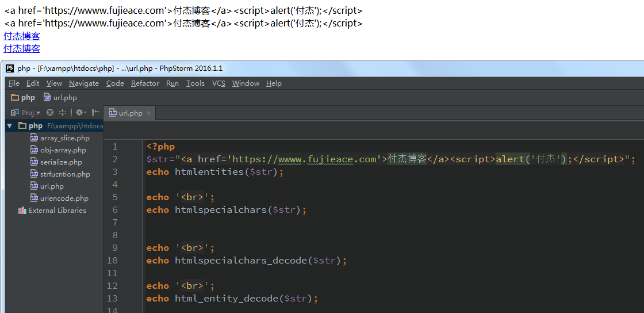Open the View menu
644x313 pixels.
pyautogui.click(x=54, y=83)
